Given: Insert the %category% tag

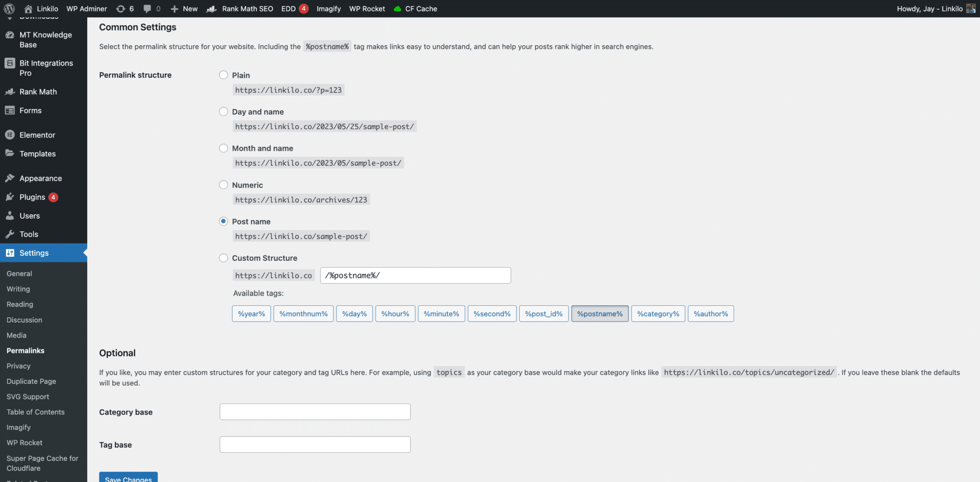Looking at the screenshot, I should pyautogui.click(x=658, y=314).
